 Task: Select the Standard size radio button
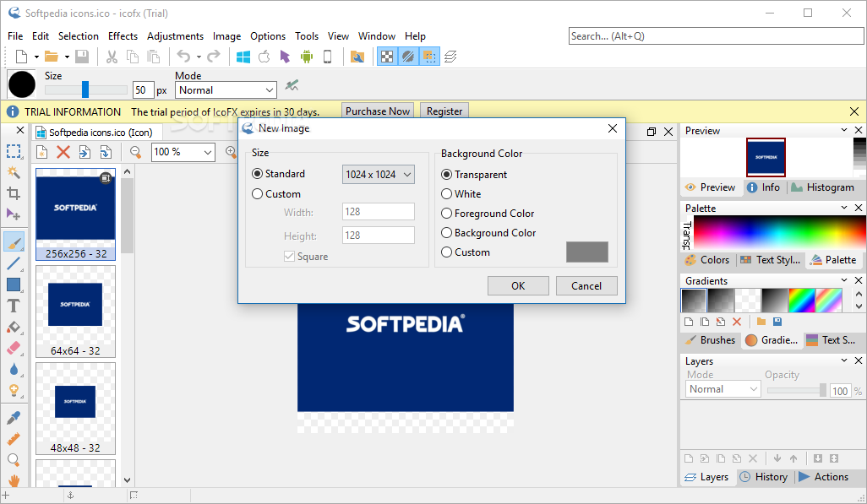(257, 174)
